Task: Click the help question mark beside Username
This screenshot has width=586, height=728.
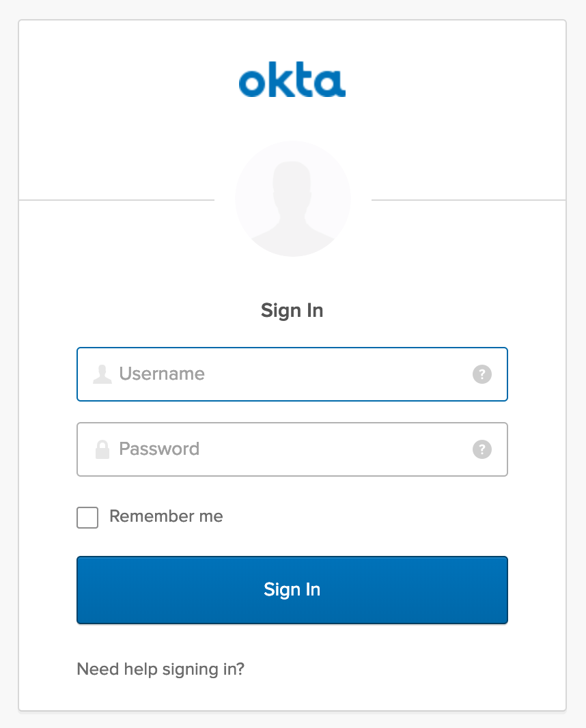Action: point(482,374)
